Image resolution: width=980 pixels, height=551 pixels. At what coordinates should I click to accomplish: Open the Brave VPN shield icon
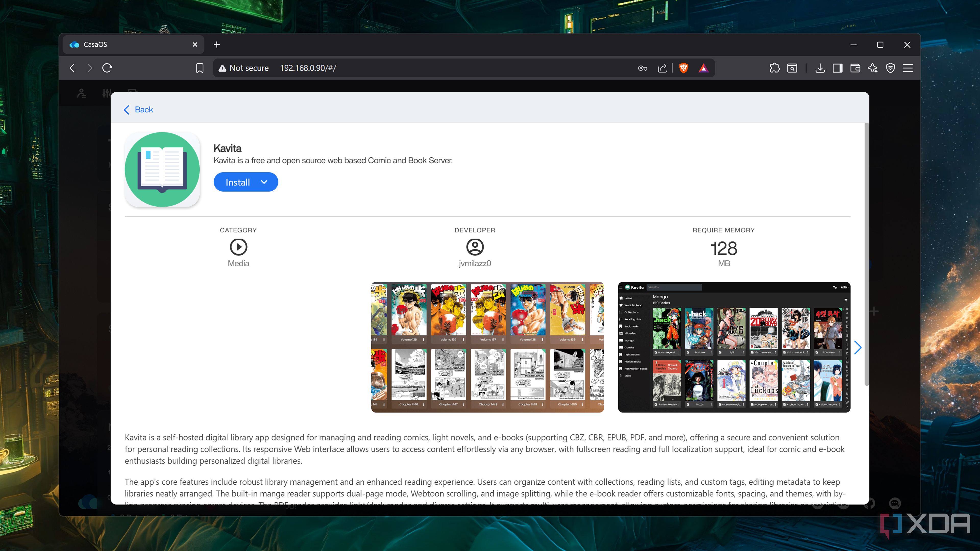click(x=890, y=68)
